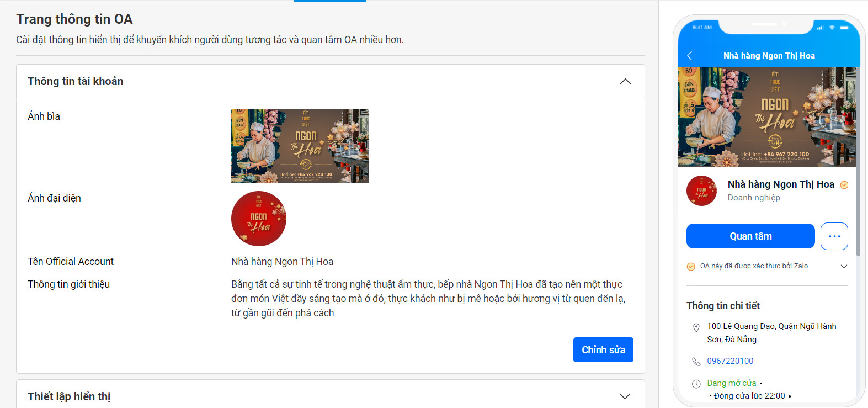Click the 'Ảnh bìa' label
868x408 pixels.
pyautogui.click(x=44, y=116)
